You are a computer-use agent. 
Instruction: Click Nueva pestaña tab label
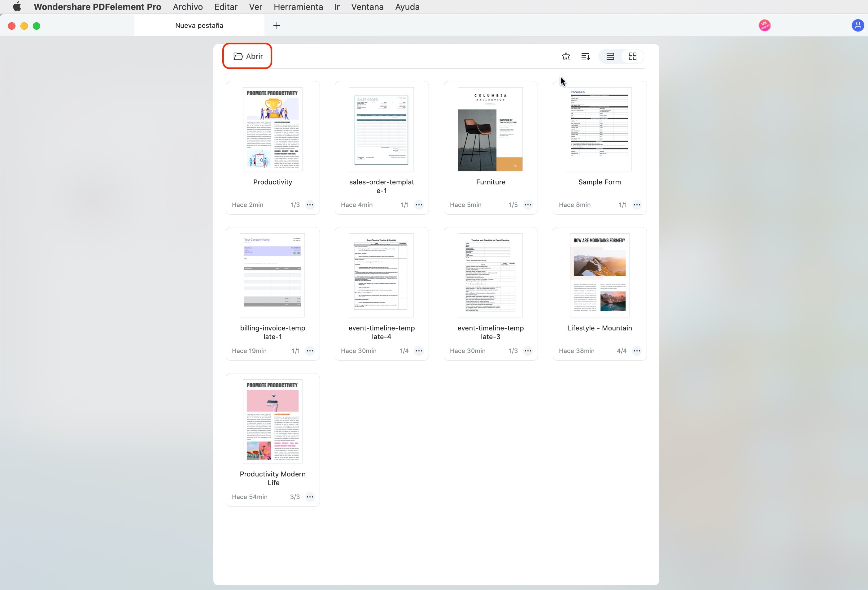tap(199, 25)
